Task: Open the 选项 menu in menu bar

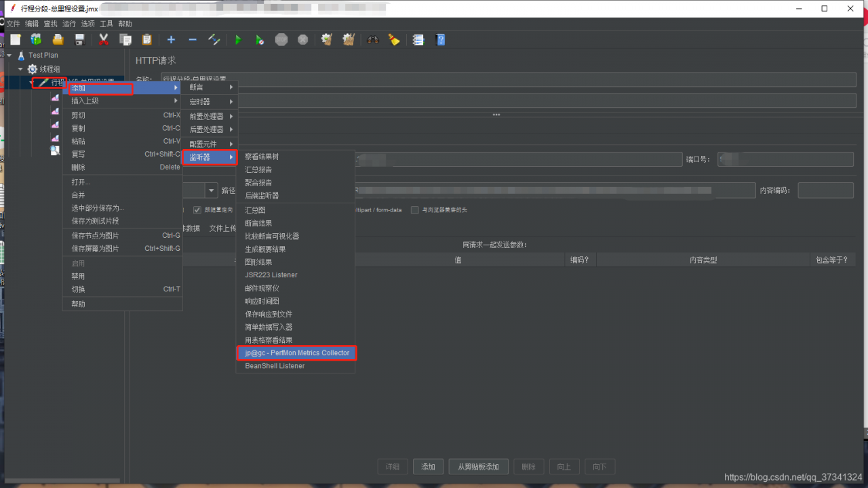Action: click(x=87, y=24)
